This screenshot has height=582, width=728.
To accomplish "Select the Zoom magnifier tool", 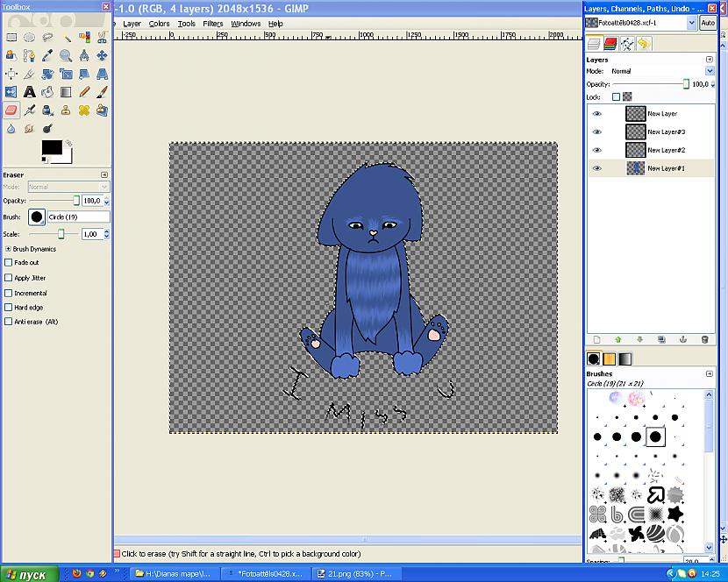I will coord(66,56).
